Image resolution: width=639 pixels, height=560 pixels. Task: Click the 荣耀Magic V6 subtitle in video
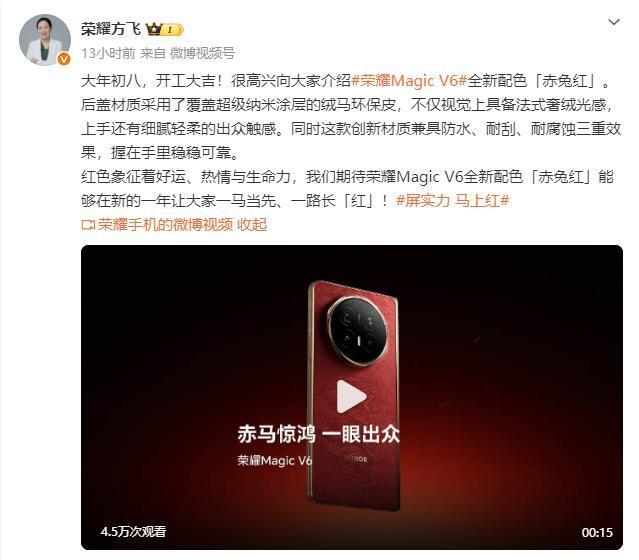[x=275, y=461]
